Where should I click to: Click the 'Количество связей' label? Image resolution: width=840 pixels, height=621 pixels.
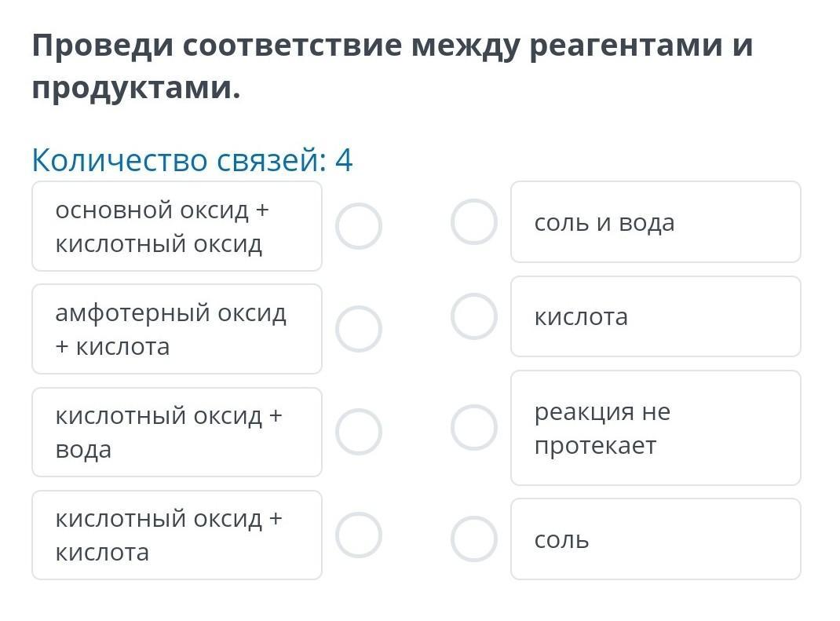pyautogui.click(x=179, y=160)
